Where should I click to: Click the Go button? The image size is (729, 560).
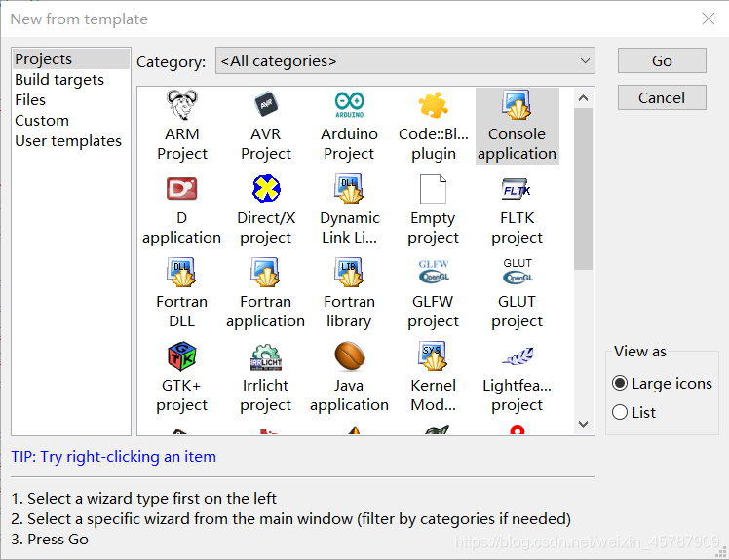coord(662,60)
